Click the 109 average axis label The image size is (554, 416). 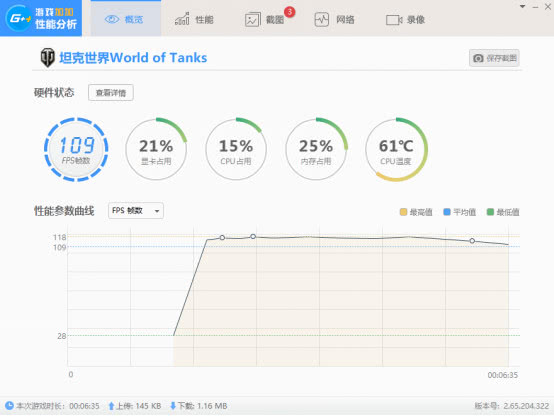60,247
